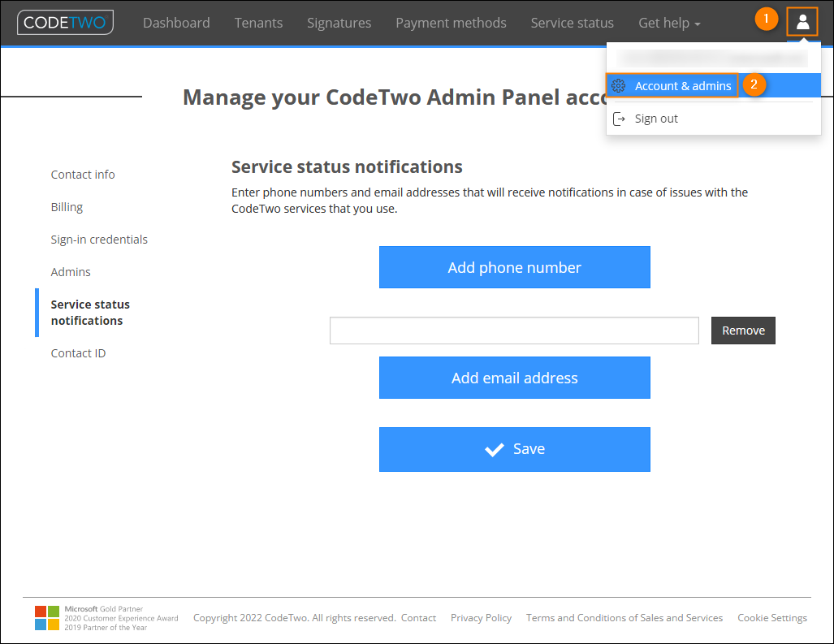Viewport: 834px width, 644px height.
Task: Open the Dashboard page
Action: click(x=176, y=23)
